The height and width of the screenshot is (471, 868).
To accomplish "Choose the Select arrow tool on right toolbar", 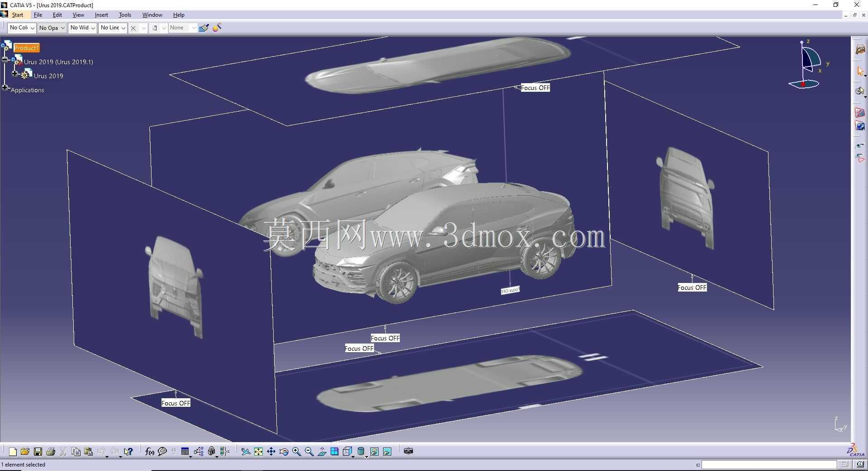I will coord(860,71).
